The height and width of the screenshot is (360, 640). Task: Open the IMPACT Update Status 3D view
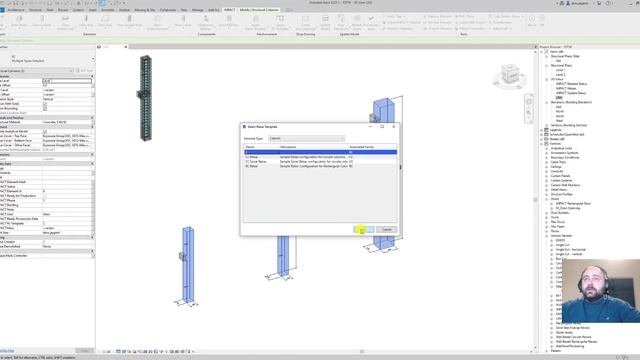tap(571, 93)
